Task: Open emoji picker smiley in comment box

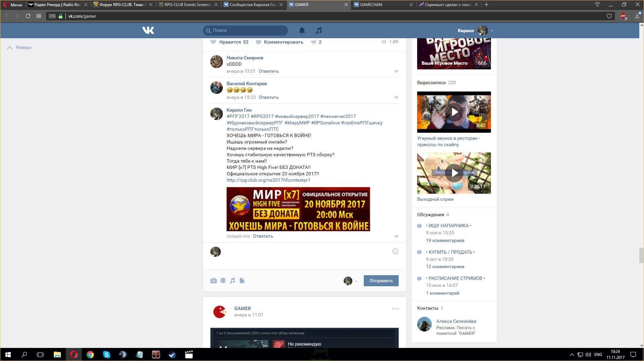Action: click(x=395, y=251)
